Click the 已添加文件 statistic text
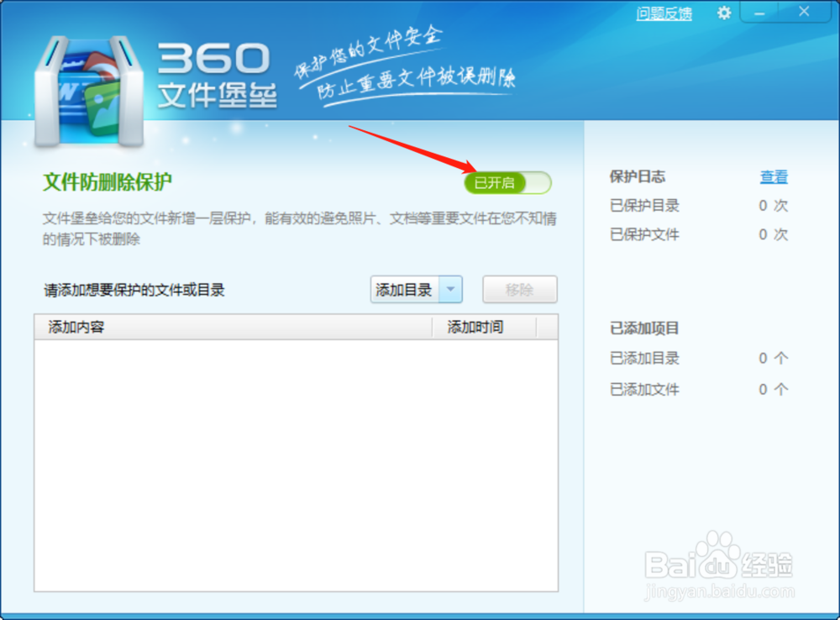 [x=644, y=390]
